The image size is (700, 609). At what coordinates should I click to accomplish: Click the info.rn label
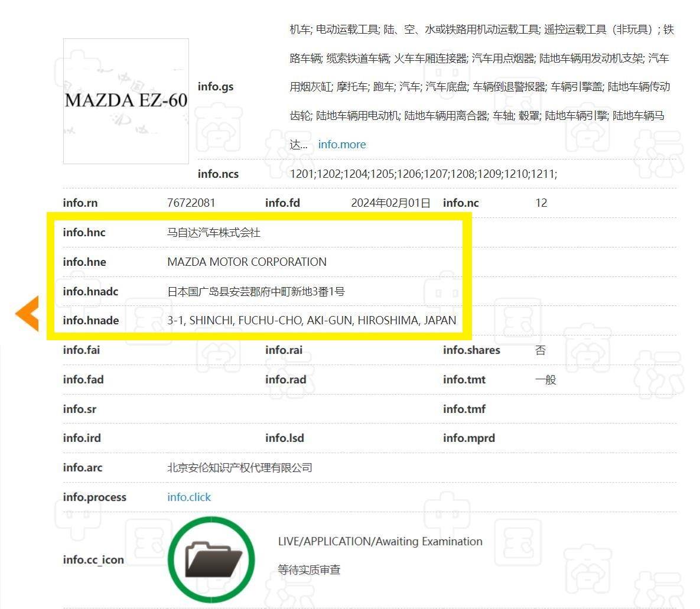coord(80,203)
